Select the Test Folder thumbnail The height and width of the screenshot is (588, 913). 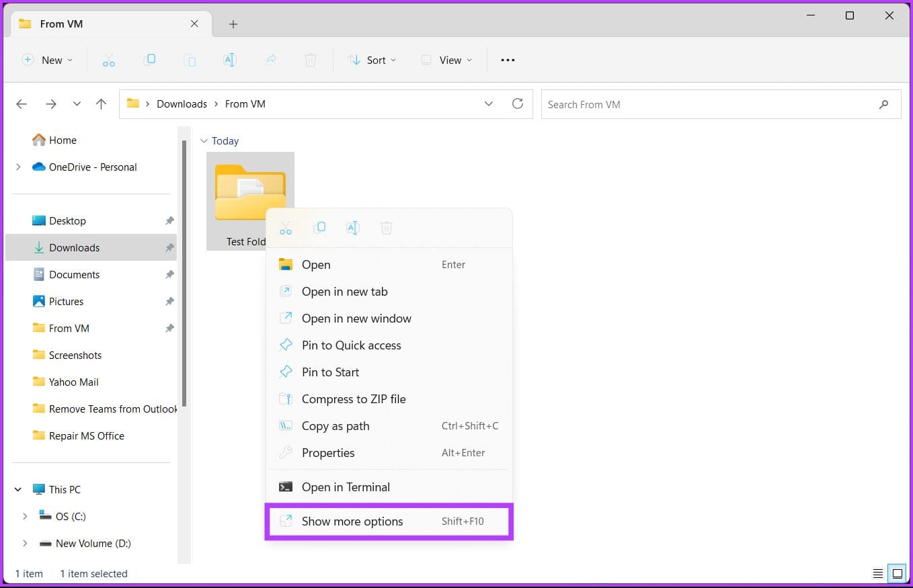pyautogui.click(x=249, y=192)
